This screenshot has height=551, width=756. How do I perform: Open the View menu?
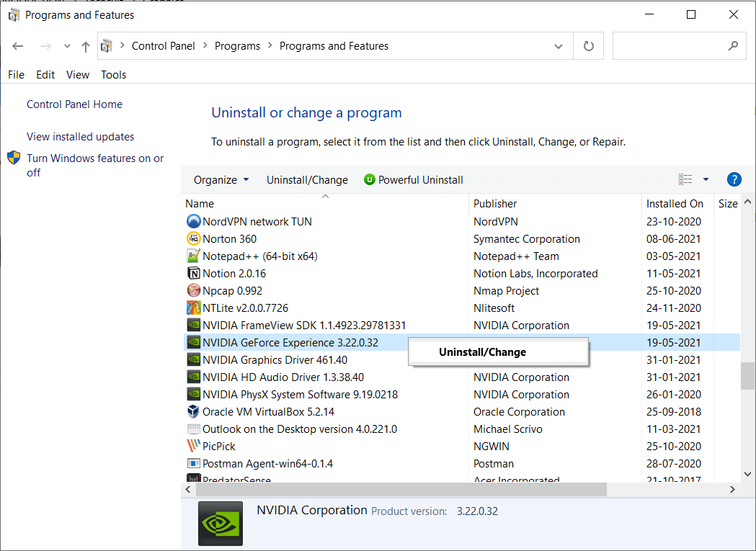click(x=77, y=74)
